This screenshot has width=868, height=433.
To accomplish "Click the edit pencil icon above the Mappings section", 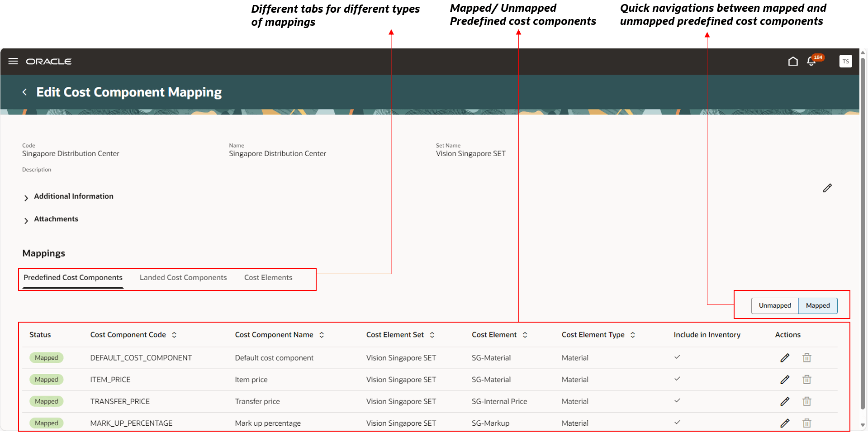I will [828, 188].
